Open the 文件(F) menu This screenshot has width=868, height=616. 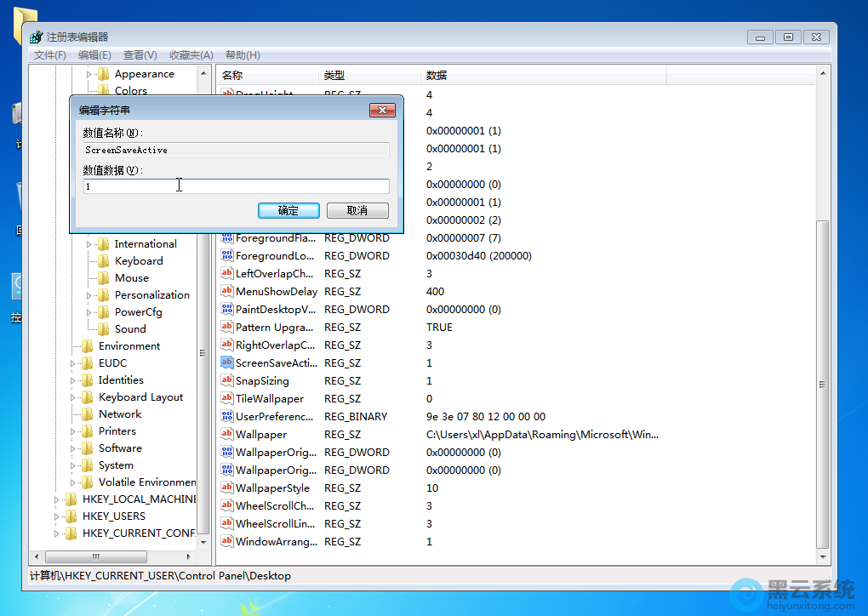pos(49,55)
